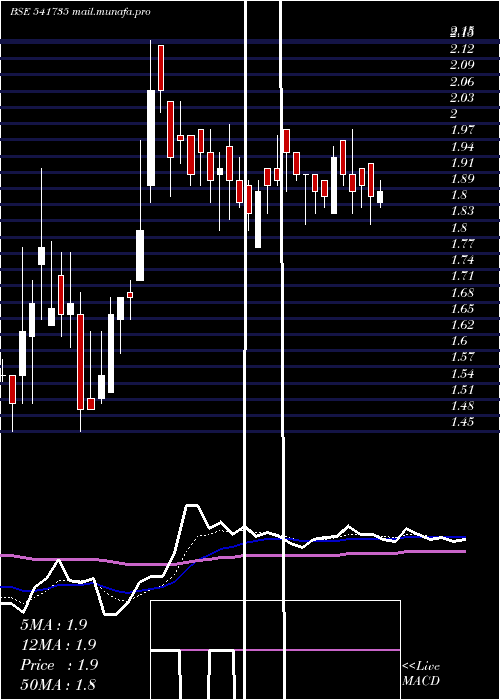Click the '<<Live MACD' label
Image resolution: width=500 pixels, height=700 pixels.
(421, 673)
